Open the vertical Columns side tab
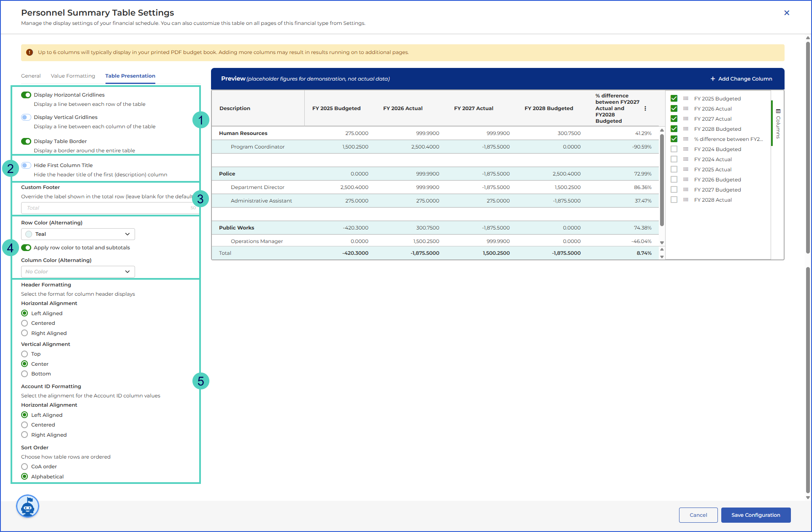Viewport: 812px width, 532px height. coord(778,124)
